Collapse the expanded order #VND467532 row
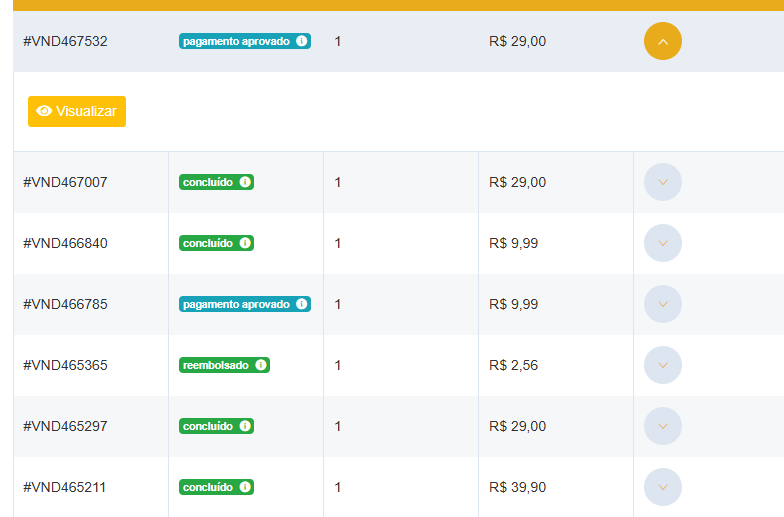784x517 pixels. coord(662,41)
